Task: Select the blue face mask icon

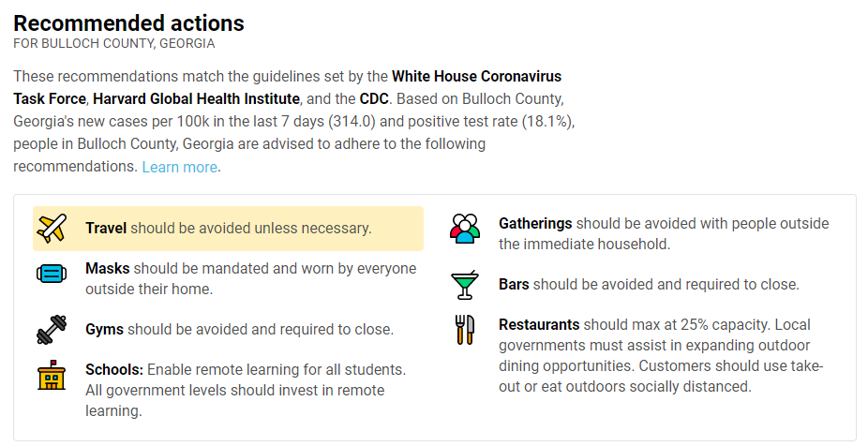Action: (x=52, y=274)
